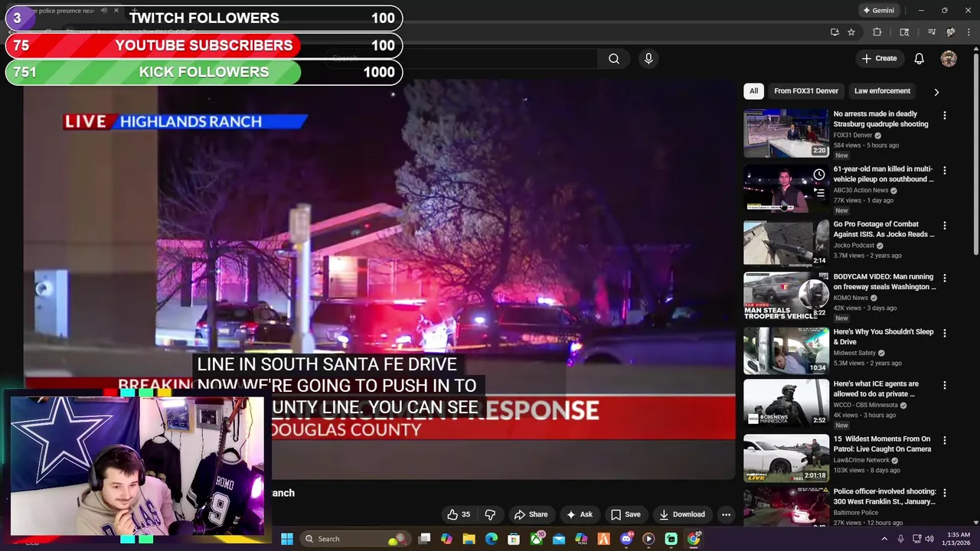Bookmark this page with star icon
This screenshot has width=980, height=551.
click(x=851, y=32)
